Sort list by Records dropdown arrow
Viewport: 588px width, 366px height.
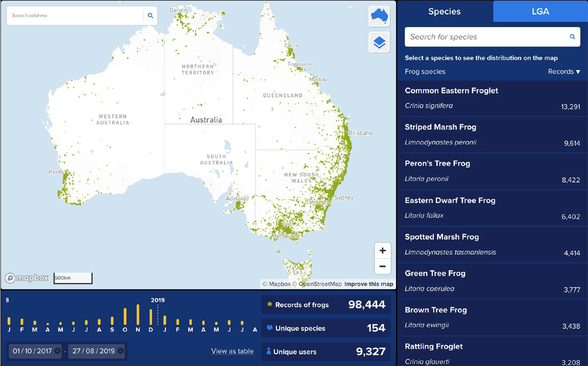coord(578,72)
